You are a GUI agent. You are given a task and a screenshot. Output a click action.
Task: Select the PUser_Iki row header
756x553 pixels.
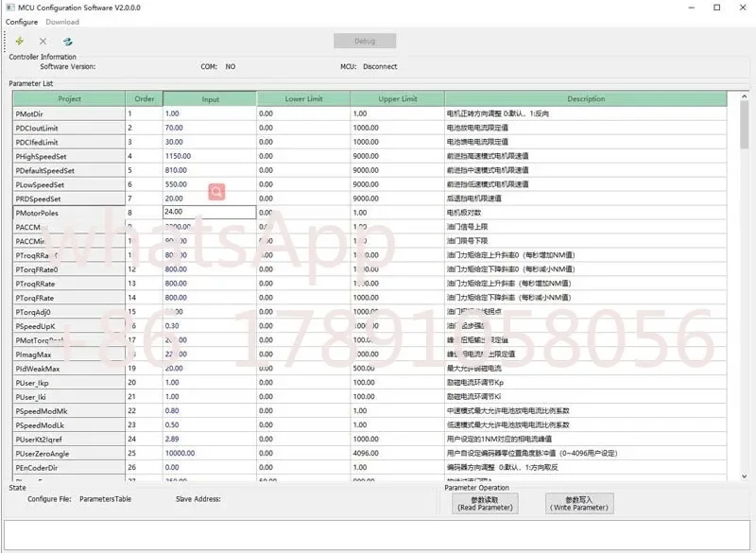(x=69, y=397)
